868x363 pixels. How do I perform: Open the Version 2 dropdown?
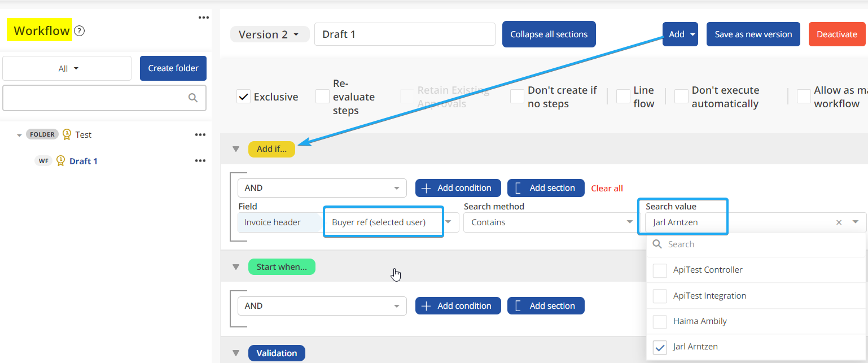point(269,34)
